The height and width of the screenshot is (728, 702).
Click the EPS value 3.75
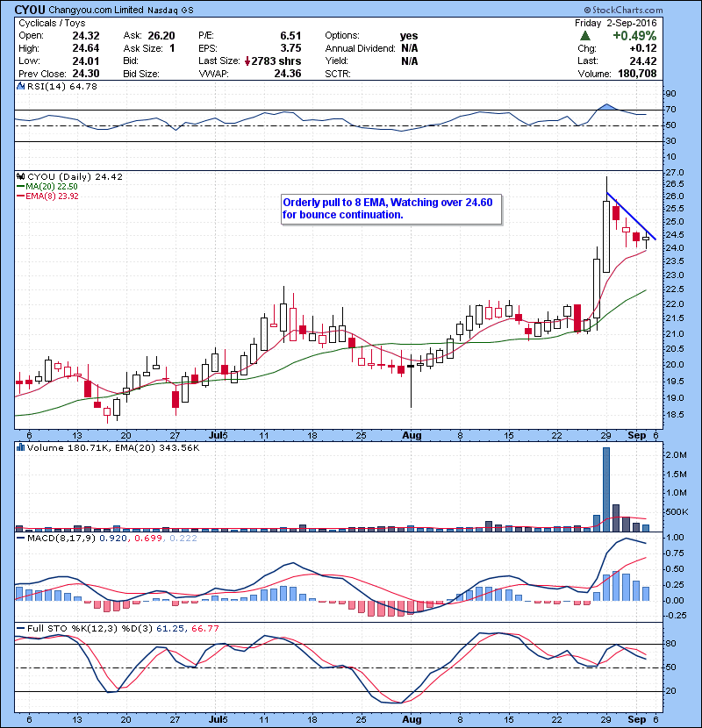coord(290,48)
